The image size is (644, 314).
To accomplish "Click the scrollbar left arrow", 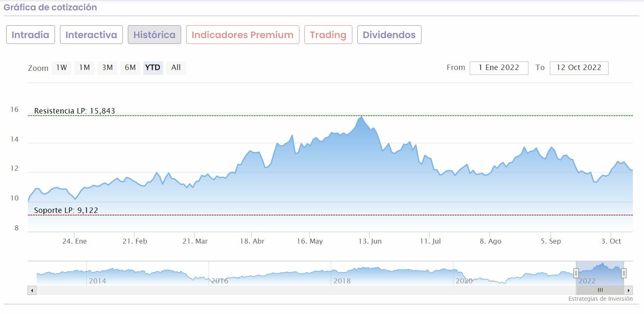I will 32,290.
